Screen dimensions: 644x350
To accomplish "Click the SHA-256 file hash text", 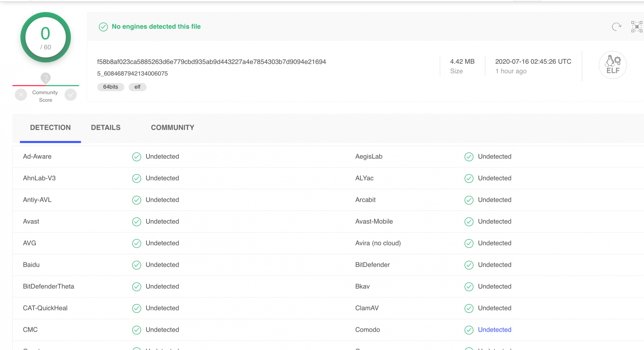I will coord(211,62).
